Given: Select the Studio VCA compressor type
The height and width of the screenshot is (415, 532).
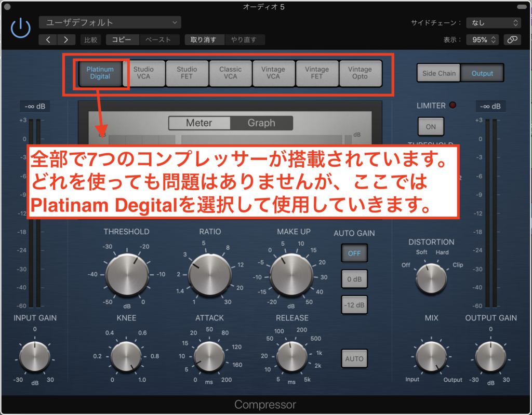Looking at the screenshot, I should [143, 73].
